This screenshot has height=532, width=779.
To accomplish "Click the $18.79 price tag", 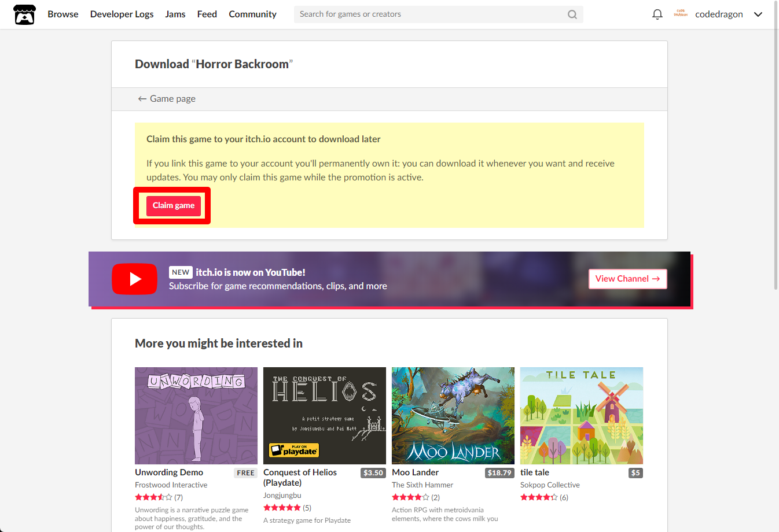I will [499, 473].
